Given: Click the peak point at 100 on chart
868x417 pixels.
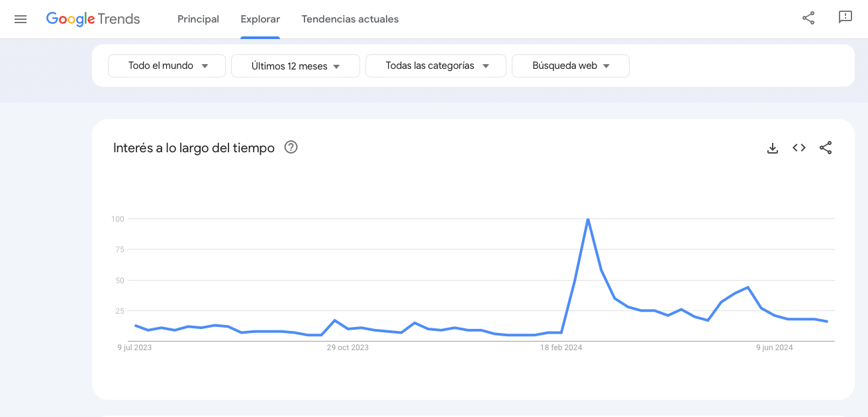Looking at the screenshot, I should click(x=588, y=219).
